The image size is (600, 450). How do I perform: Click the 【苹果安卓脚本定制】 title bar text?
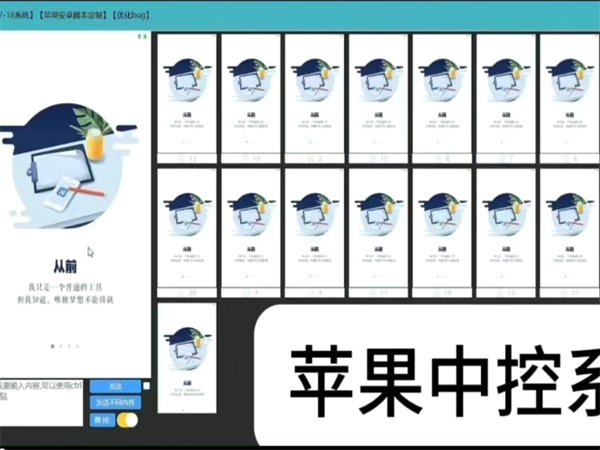pyautogui.click(x=73, y=15)
